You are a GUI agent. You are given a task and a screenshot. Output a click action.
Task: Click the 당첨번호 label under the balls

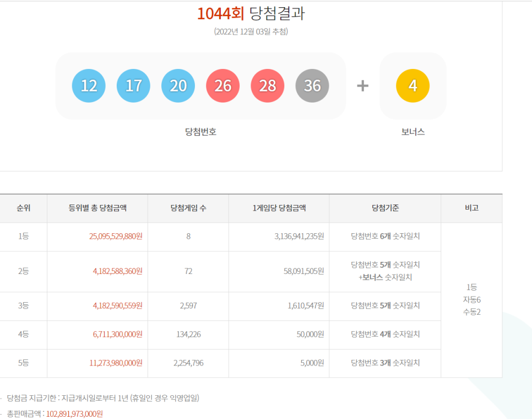(200, 132)
